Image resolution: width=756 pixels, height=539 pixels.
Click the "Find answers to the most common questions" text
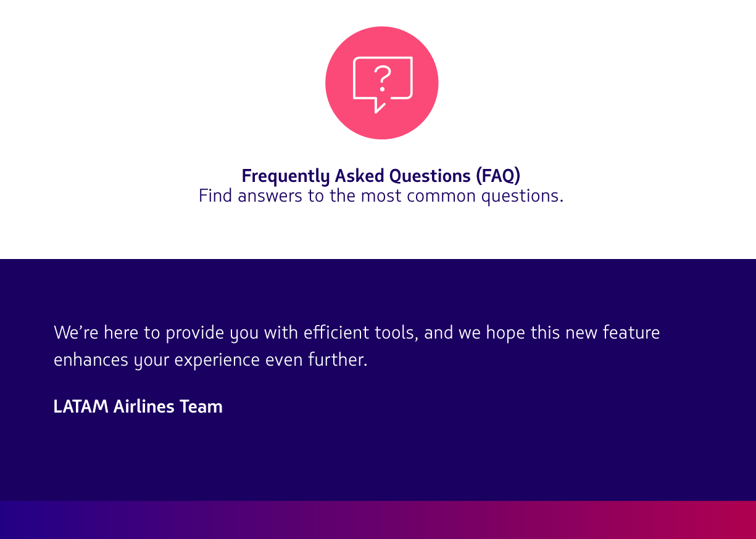point(381,196)
